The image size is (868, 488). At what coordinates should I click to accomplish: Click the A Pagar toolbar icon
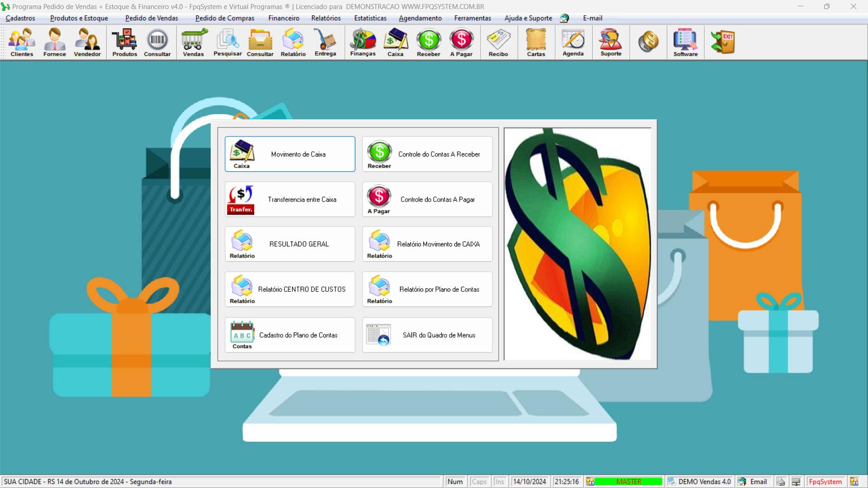(461, 42)
